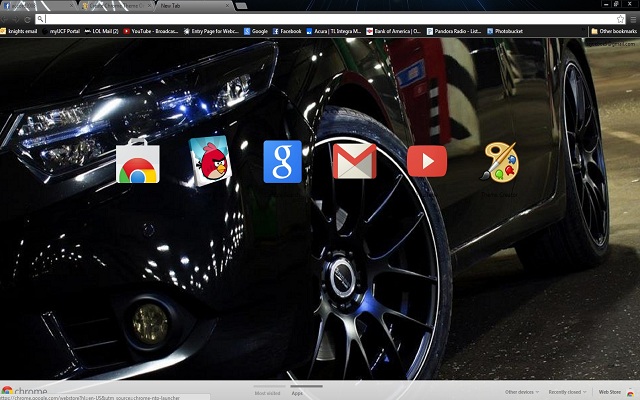Close the Theme Creator tab
The image size is (640, 400).
(149, 6)
